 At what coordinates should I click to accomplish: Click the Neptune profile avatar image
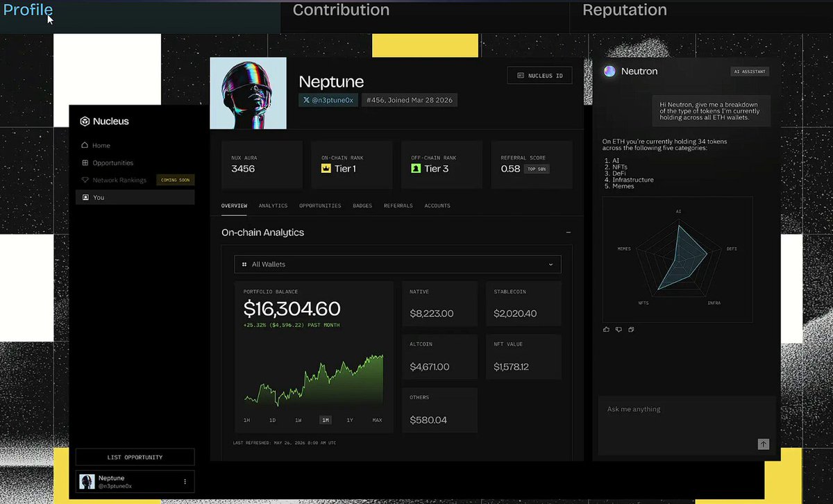pos(249,93)
